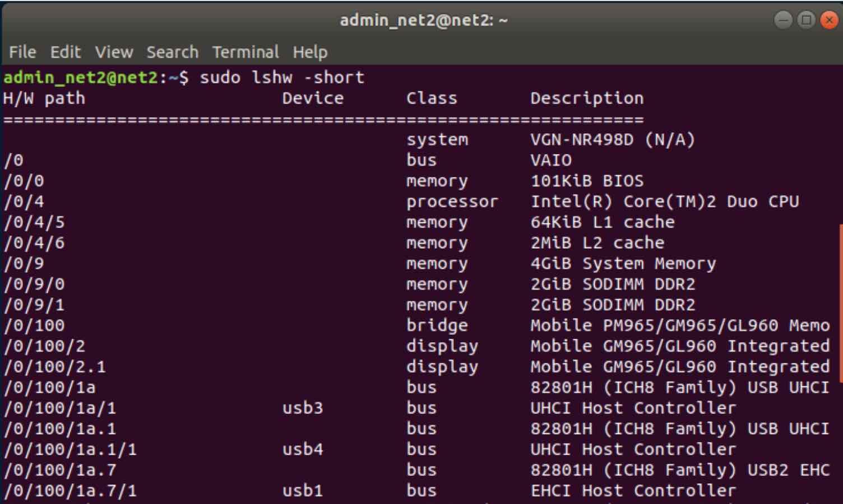This screenshot has width=843, height=504.
Task: Click '2MiB L2 cache' entry
Action: pos(597,243)
